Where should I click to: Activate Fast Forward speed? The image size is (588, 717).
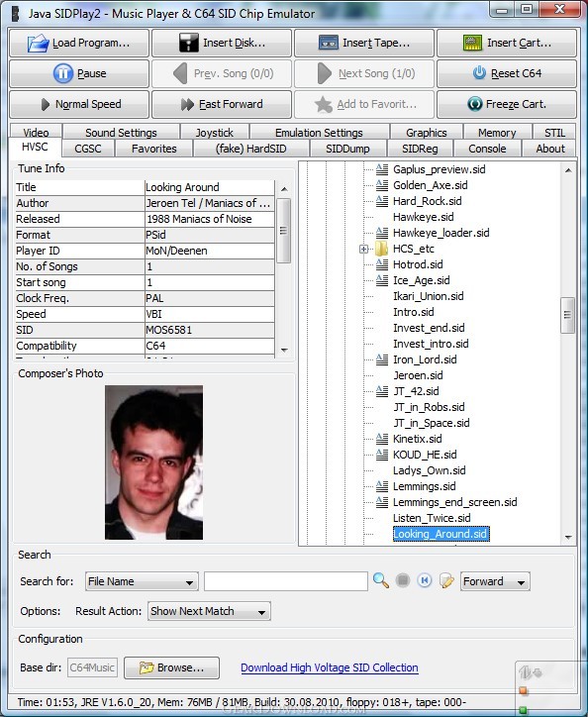tap(222, 104)
